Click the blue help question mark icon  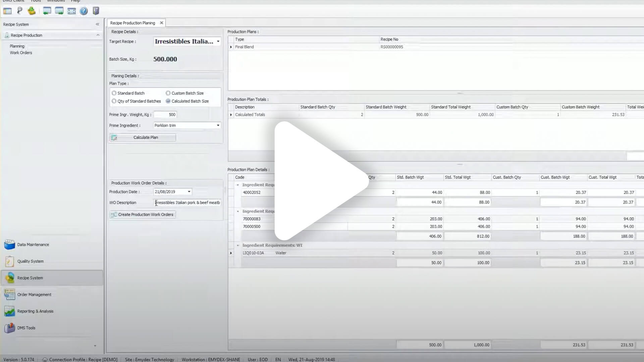[x=84, y=11]
